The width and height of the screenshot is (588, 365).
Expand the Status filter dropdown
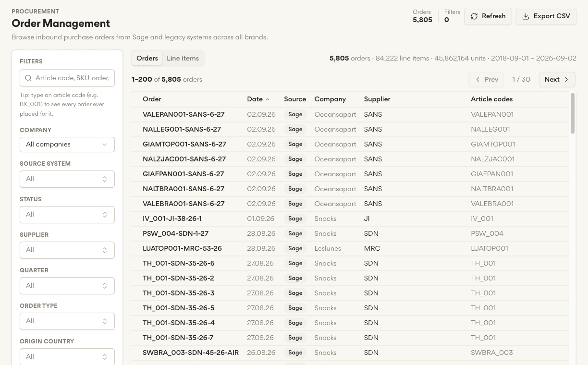[x=67, y=215]
